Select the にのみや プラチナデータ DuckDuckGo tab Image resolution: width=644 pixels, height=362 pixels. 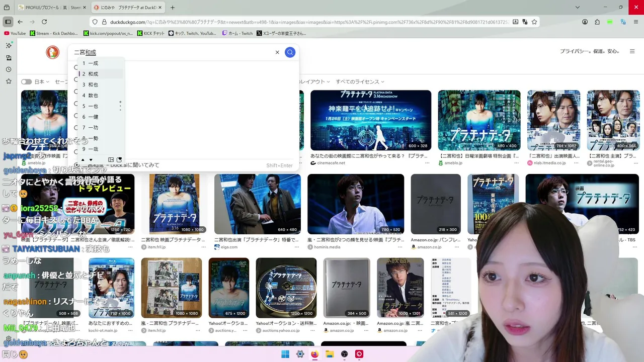pos(127,8)
